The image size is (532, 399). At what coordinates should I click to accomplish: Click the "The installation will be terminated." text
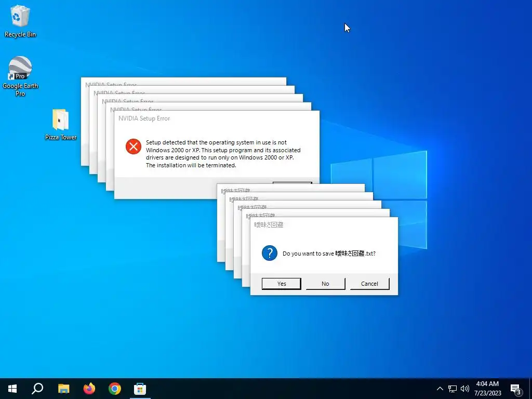(191, 165)
